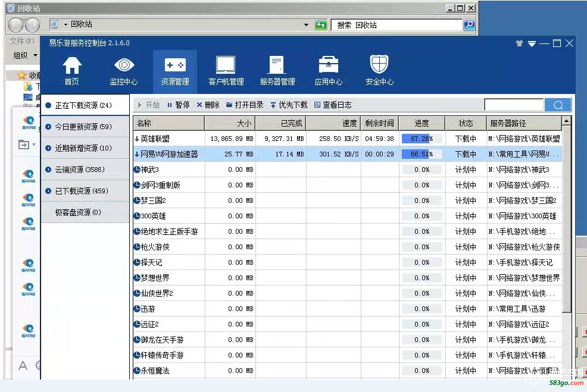Click download arrow icon beside 英雄联盟
587x392 pixels.
click(x=137, y=139)
